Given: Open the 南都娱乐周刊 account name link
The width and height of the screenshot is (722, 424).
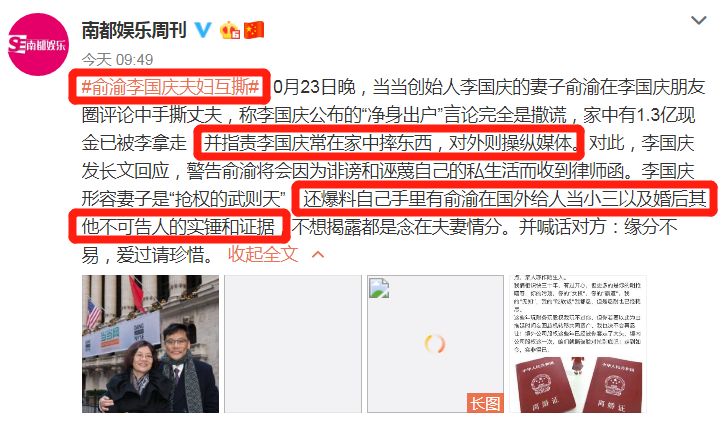Looking at the screenshot, I should click(x=134, y=30).
